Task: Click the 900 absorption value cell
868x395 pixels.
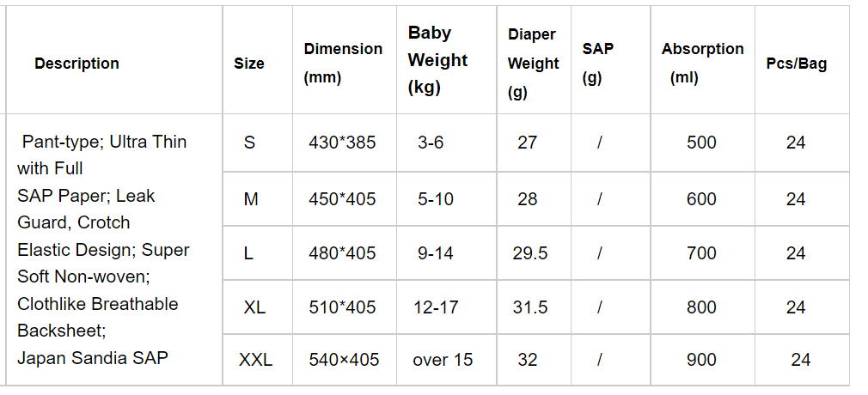Action: pyautogui.click(x=701, y=360)
